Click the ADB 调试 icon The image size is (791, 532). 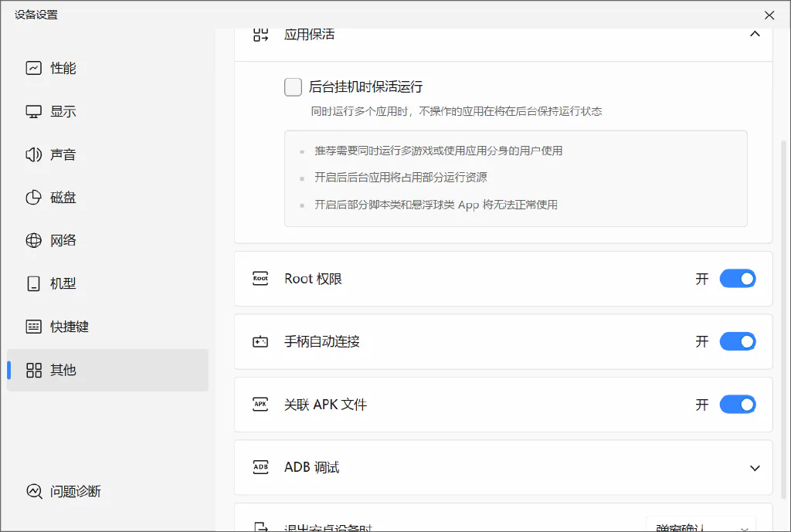tap(260, 467)
